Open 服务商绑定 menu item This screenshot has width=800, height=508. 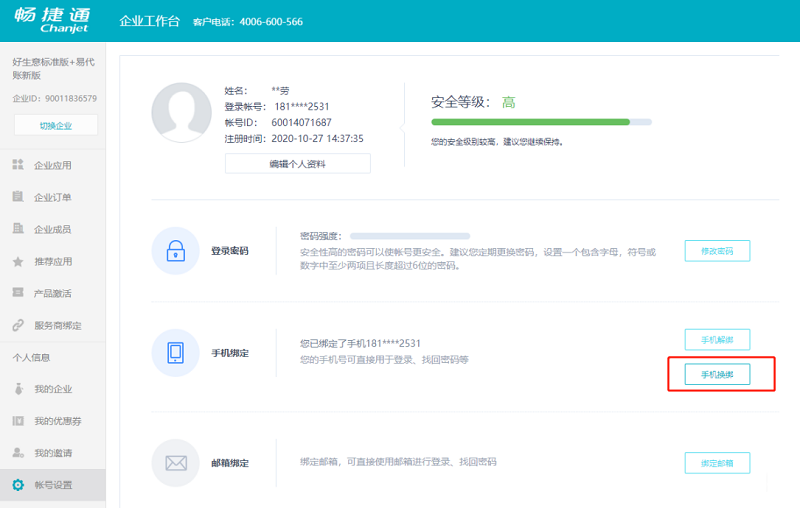[x=53, y=325]
